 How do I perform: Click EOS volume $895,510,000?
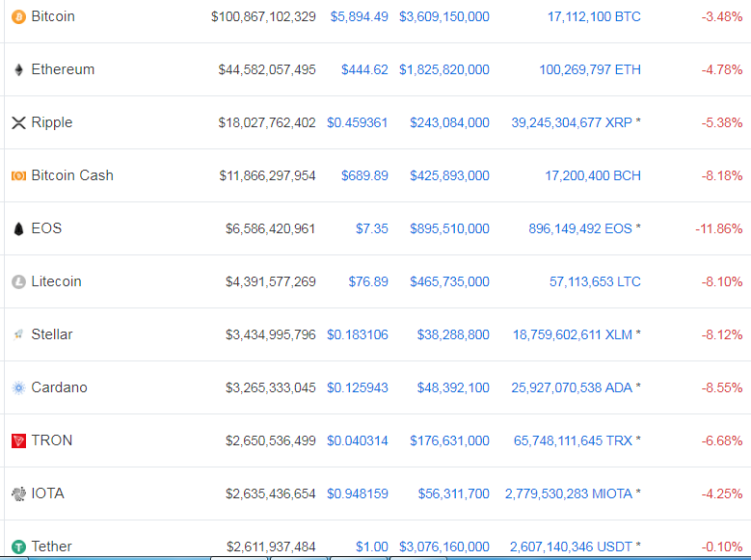[450, 228]
